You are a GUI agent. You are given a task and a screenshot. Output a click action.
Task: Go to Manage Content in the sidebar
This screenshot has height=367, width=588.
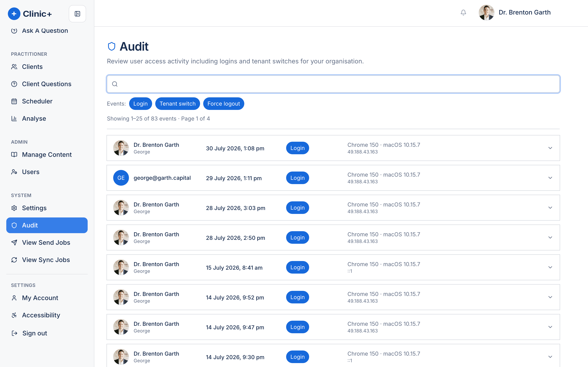click(x=47, y=155)
